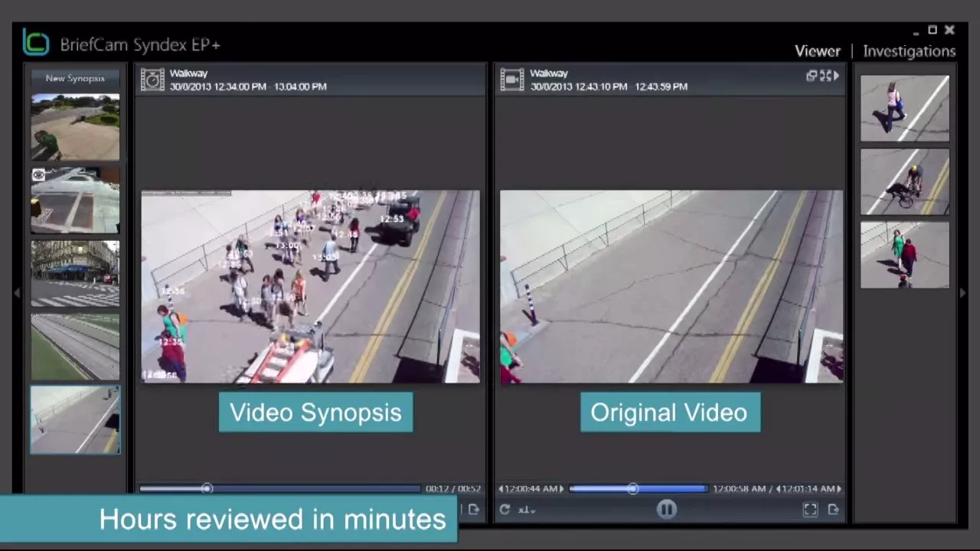Viewport: 980px width, 551px height.
Task: Open the x1 playback speed dropdown
Action: (x=527, y=510)
